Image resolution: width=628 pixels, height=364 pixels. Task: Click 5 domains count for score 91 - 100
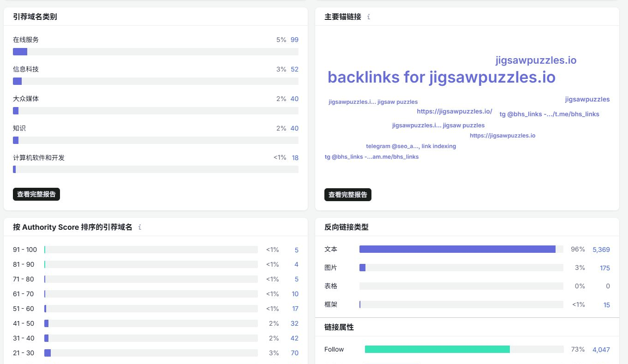(x=297, y=250)
